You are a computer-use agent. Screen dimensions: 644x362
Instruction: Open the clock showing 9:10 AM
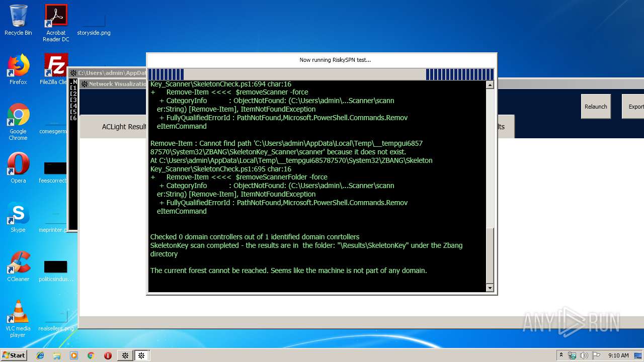click(x=618, y=355)
